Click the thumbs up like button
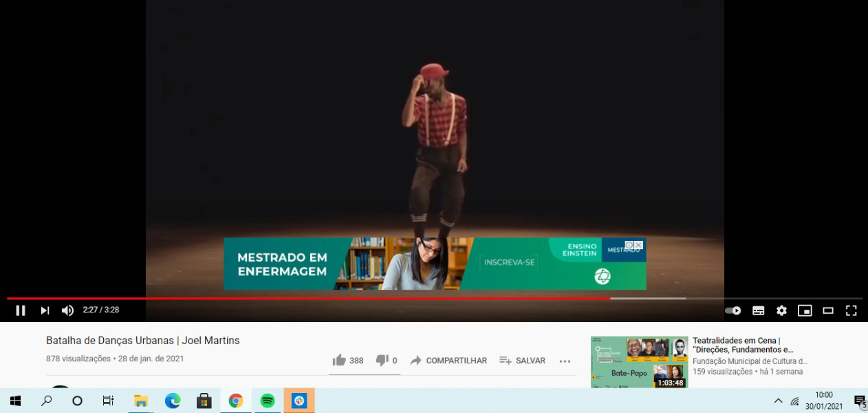This screenshot has width=868, height=413. coord(339,360)
